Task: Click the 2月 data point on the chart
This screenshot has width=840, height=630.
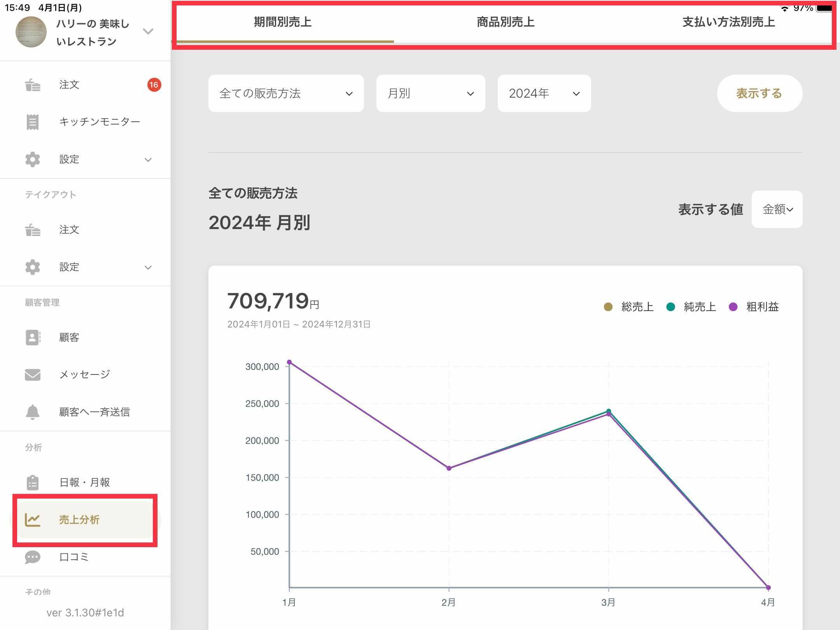Action: click(x=449, y=468)
